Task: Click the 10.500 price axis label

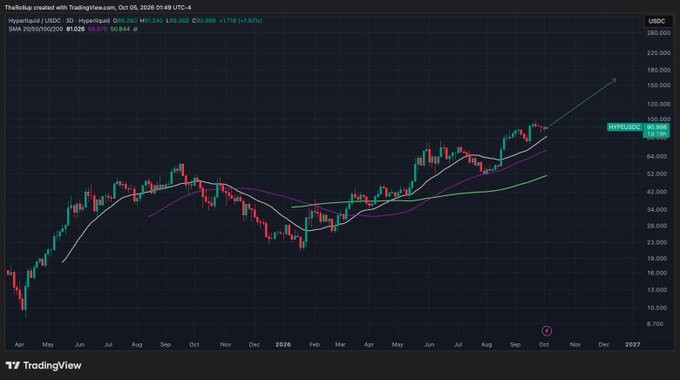Action: 657,308
